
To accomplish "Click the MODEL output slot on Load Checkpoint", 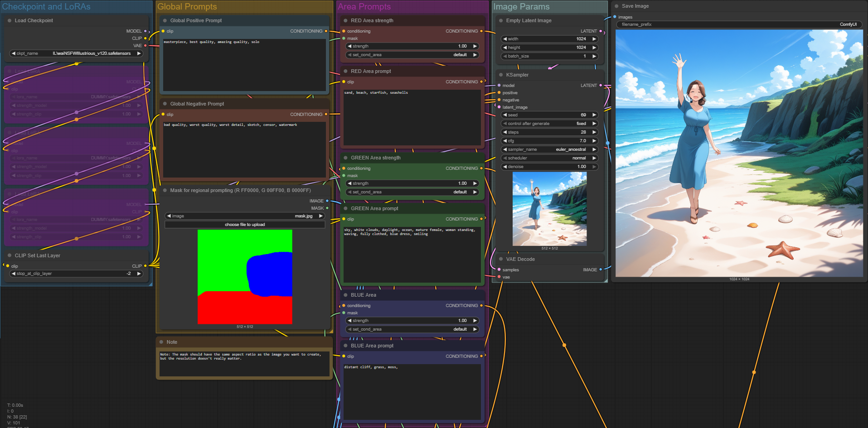I will 145,31.
